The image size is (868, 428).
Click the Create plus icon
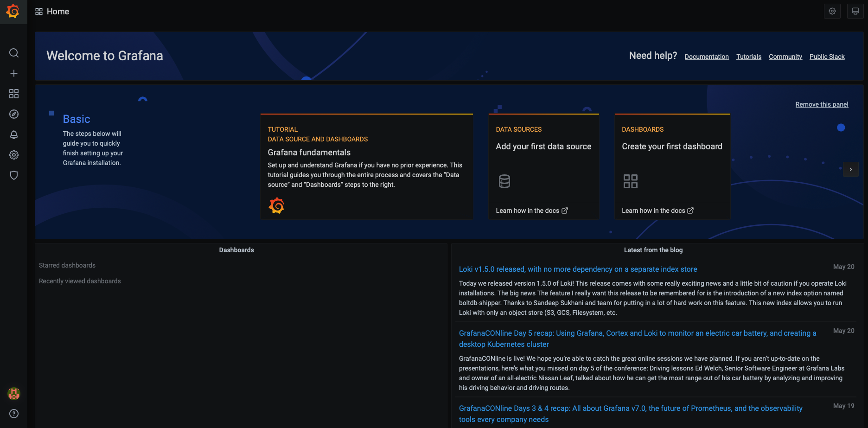click(14, 73)
